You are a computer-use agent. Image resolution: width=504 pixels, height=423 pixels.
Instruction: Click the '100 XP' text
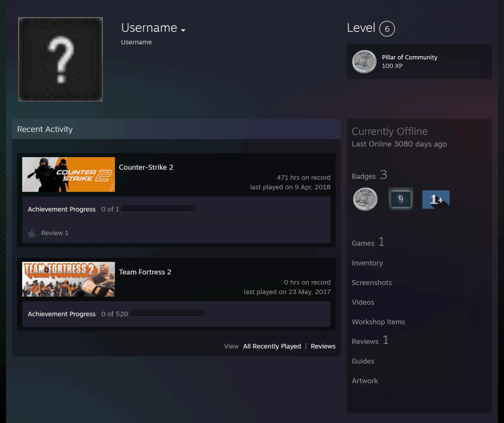(x=392, y=66)
